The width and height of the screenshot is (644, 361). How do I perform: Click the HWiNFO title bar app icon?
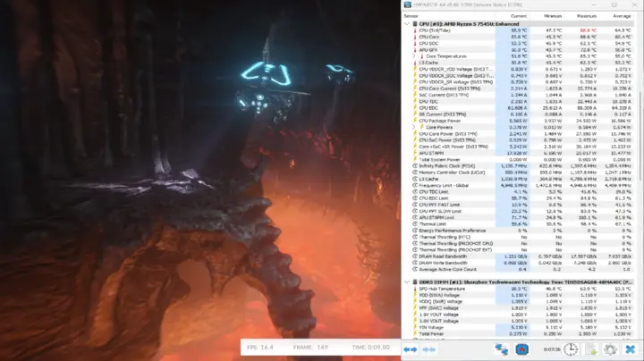[x=408, y=5]
